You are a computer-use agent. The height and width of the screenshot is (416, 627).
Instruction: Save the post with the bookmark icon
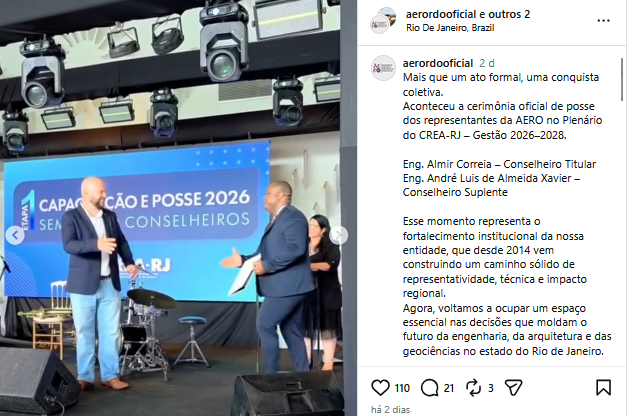click(x=603, y=388)
